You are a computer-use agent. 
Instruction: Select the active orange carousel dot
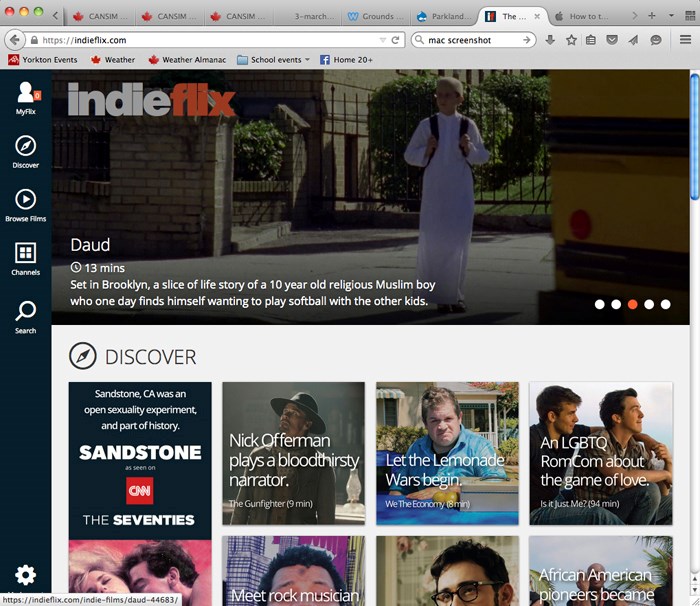633,304
